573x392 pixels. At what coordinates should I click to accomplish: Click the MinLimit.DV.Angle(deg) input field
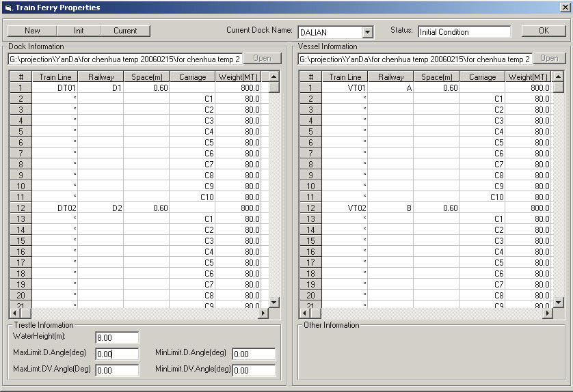(x=254, y=370)
